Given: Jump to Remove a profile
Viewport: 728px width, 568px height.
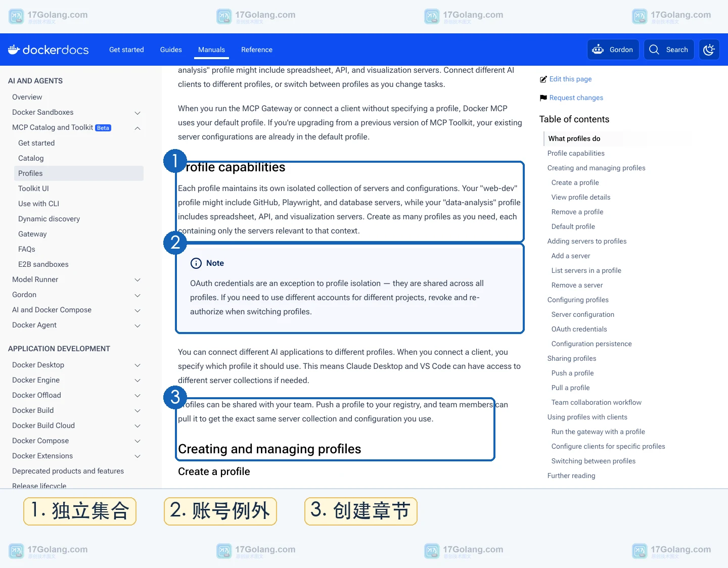Looking at the screenshot, I should click(x=577, y=212).
